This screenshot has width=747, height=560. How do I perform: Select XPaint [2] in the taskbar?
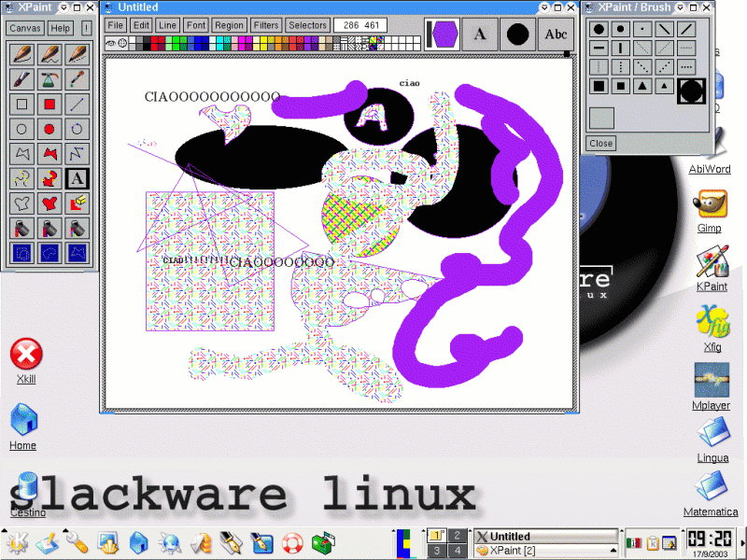pyautogui.click(x=546, y=551)
